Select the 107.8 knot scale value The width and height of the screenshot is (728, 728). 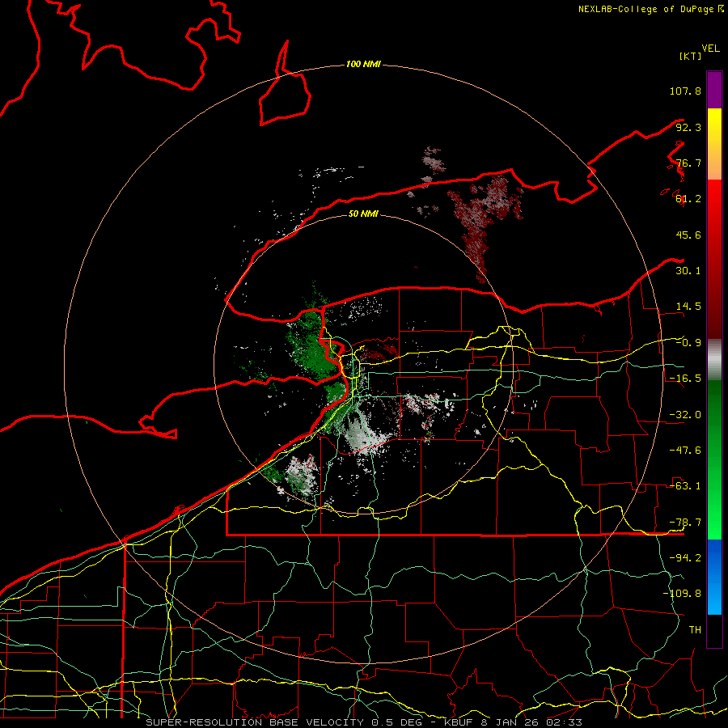[x=685, y=91]
